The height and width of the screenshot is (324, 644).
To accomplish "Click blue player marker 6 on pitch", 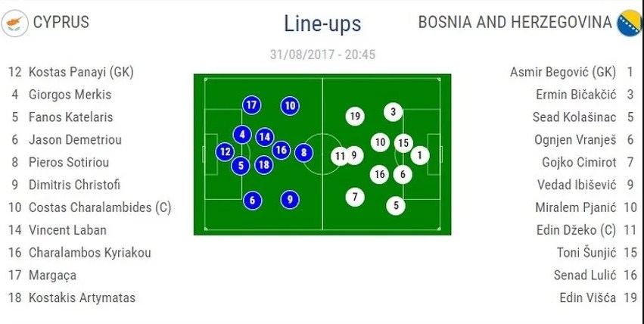I will [x=253, y=200].
